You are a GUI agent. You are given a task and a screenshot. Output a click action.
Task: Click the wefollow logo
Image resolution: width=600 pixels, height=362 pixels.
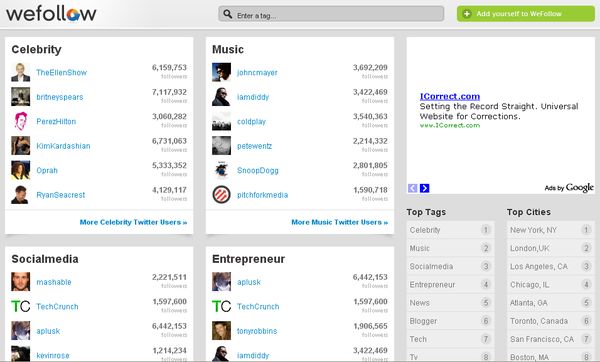pyautogui.click(x=51, y=14)
